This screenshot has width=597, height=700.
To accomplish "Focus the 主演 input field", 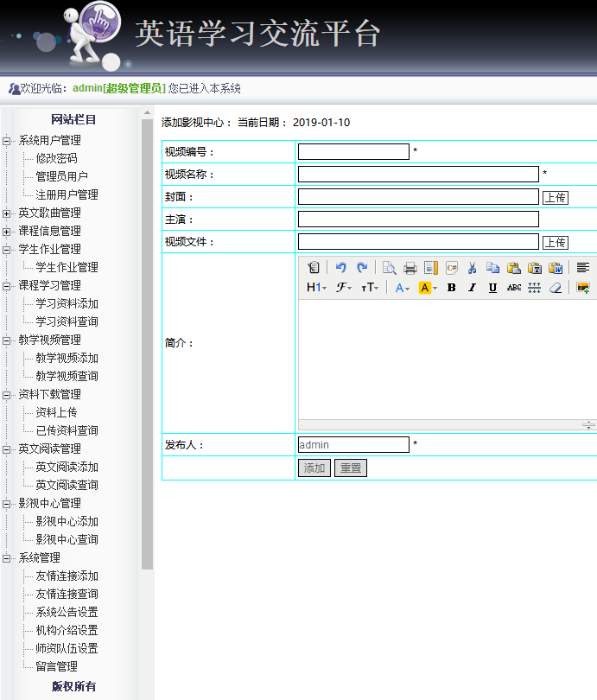I will (x=418, y=220).
